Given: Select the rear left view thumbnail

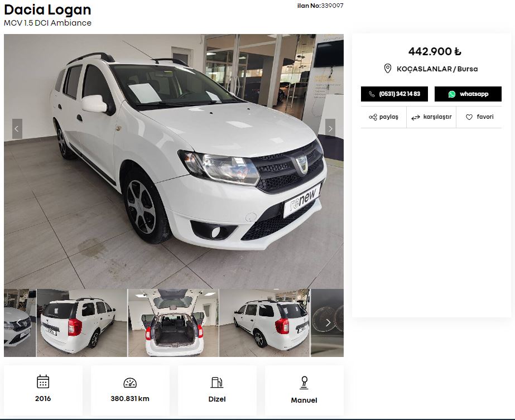Looking at the screenshot, I should (82, 323).
